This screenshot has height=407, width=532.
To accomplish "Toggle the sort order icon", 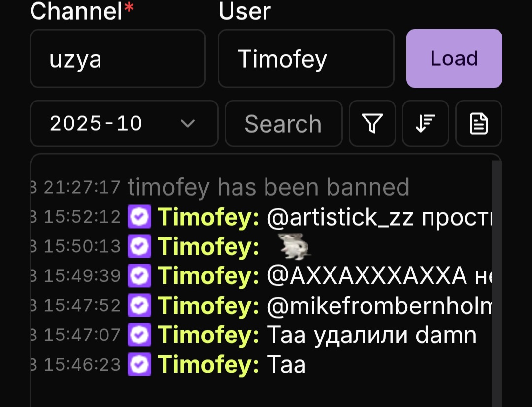I will 426,124.
